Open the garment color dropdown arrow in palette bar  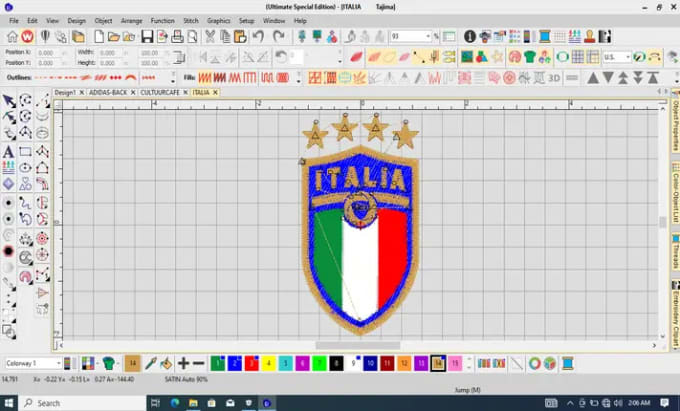click(118, 363)
